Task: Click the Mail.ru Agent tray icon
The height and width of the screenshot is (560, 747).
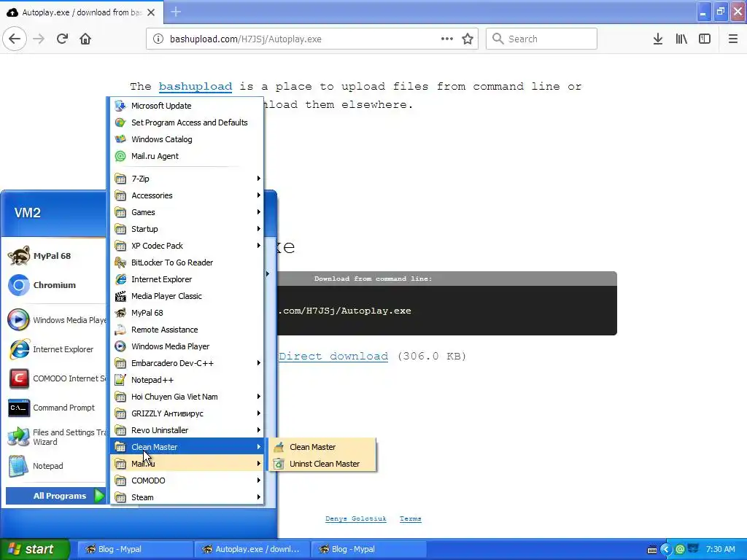Action: 681,549
